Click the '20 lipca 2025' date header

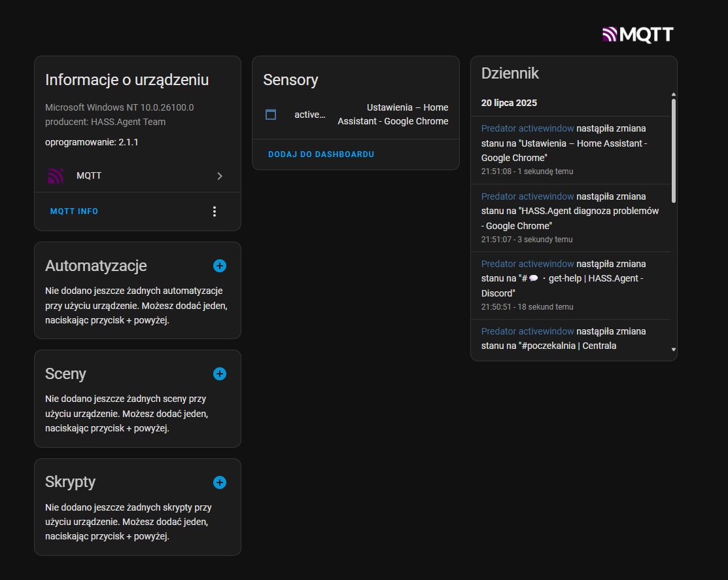pos(509,103)
